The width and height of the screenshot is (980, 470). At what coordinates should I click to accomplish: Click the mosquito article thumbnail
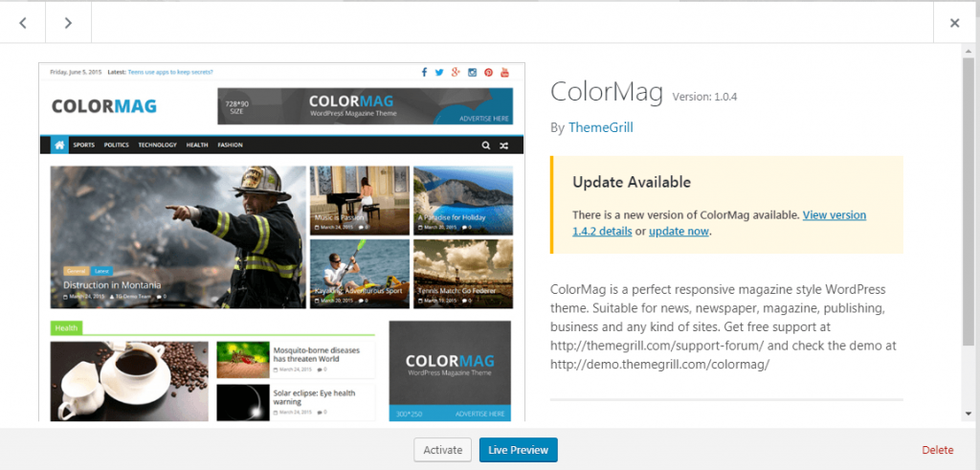[243, 360]
